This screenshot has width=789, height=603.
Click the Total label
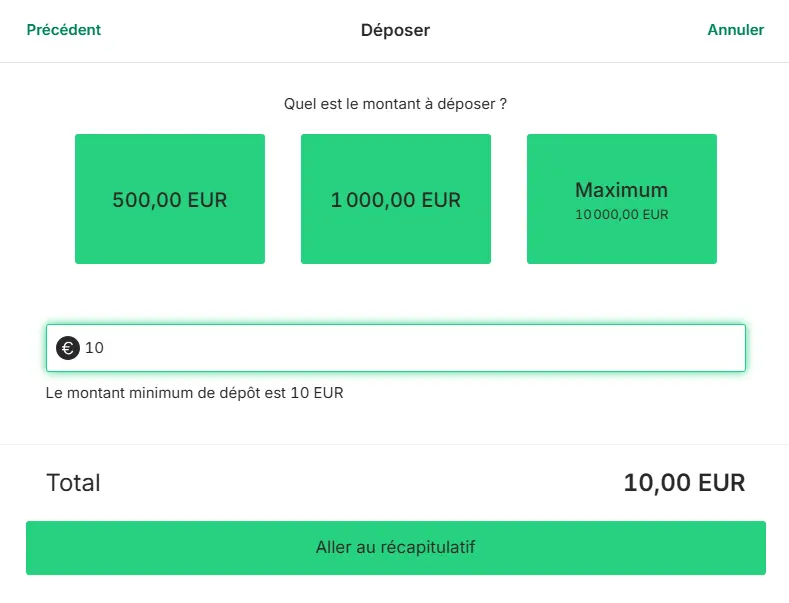click(73, 483)
